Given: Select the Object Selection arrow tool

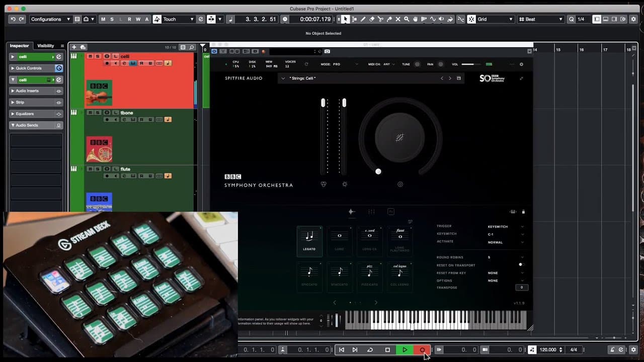Looking at the screenshot, I should (345, 19).
